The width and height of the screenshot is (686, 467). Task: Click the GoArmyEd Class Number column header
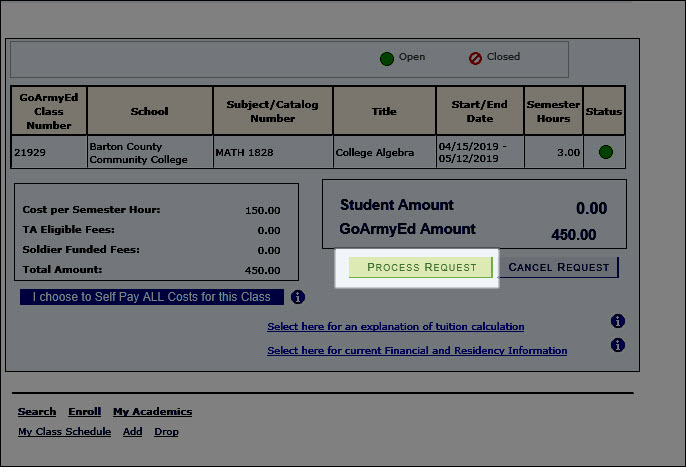49,111
